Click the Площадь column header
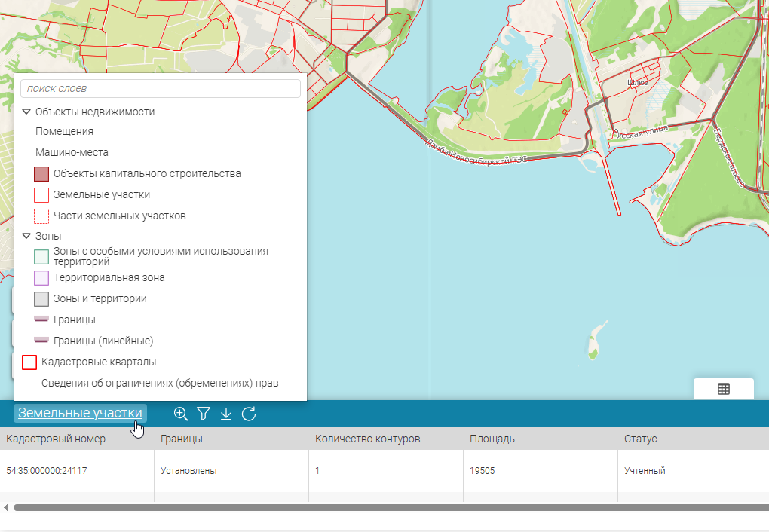Viewport: 769px width, 532px height. pyautogui.click(x=492, y=439)
